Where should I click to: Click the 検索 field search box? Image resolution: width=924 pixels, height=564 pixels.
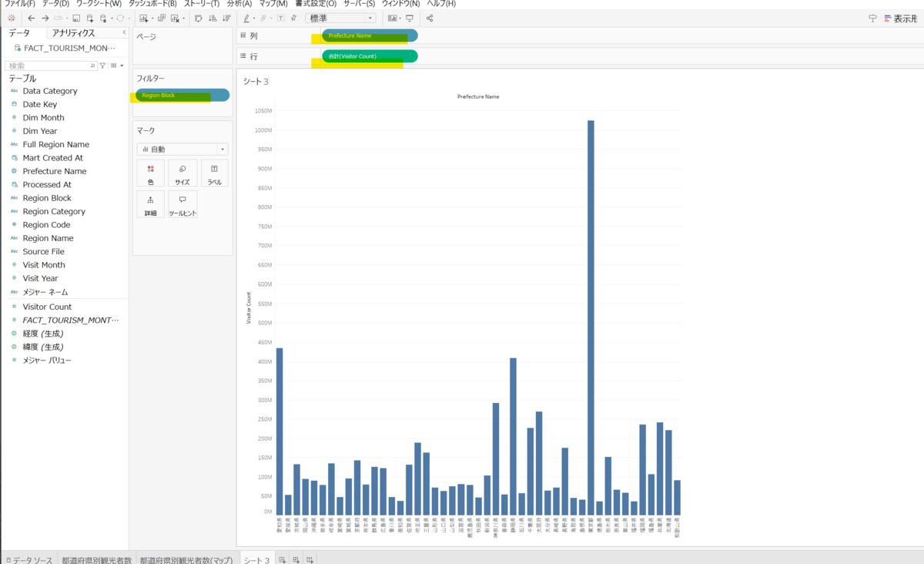click(51, 65)
